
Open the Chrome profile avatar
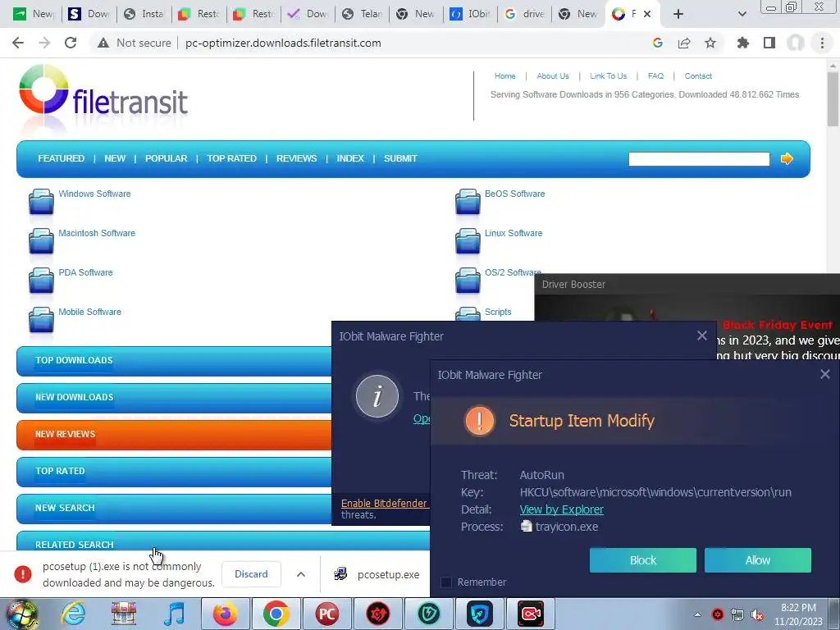tap(796, 43)
